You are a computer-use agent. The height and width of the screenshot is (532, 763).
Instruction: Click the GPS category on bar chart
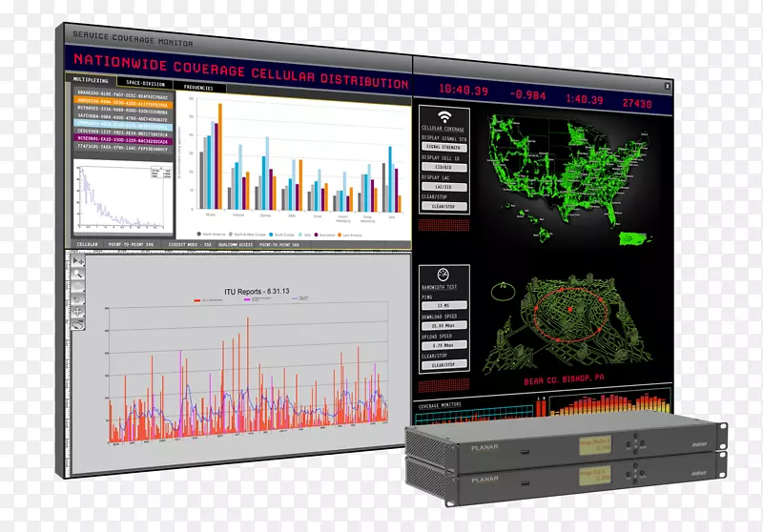click(392, 216)
